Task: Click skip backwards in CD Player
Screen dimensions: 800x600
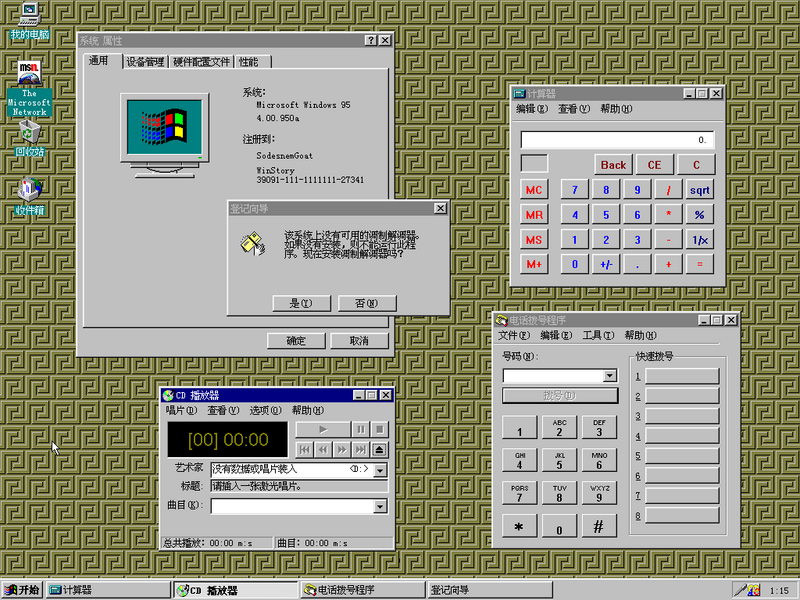Action: 323,449
